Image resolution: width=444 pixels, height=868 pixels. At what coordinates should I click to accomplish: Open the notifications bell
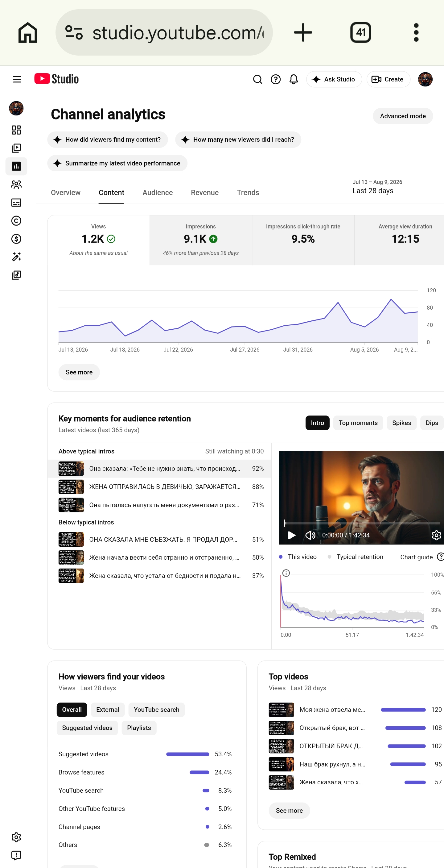coord(294,80)
